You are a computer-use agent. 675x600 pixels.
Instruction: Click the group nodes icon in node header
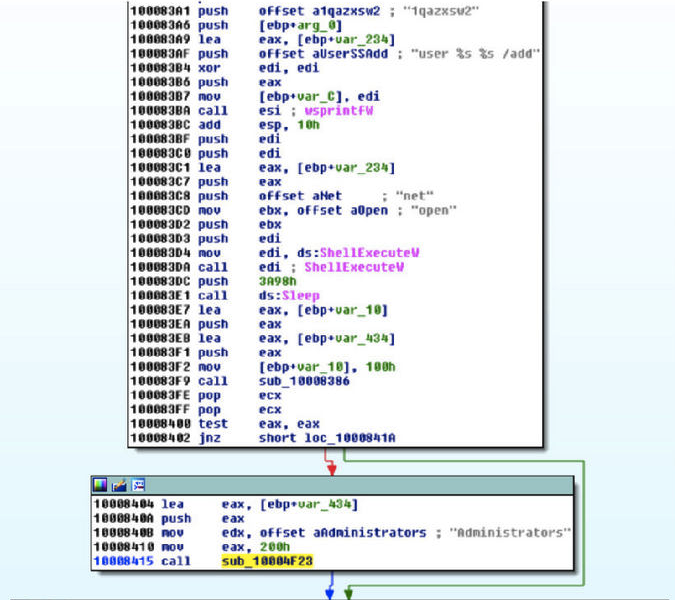tap(138, 485)
